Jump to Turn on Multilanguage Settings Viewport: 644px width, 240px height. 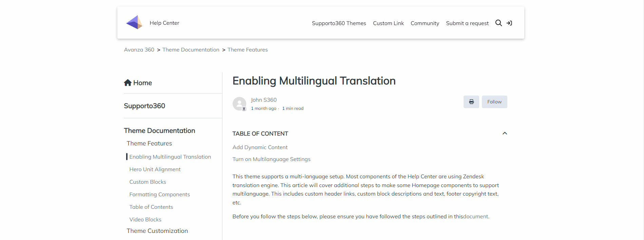[x=271, y=159]
